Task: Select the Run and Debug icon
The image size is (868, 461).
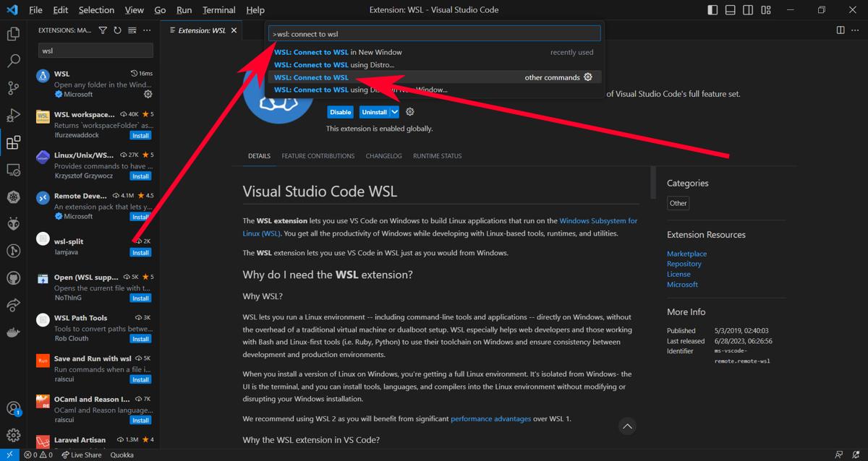Action: [13, 116]
